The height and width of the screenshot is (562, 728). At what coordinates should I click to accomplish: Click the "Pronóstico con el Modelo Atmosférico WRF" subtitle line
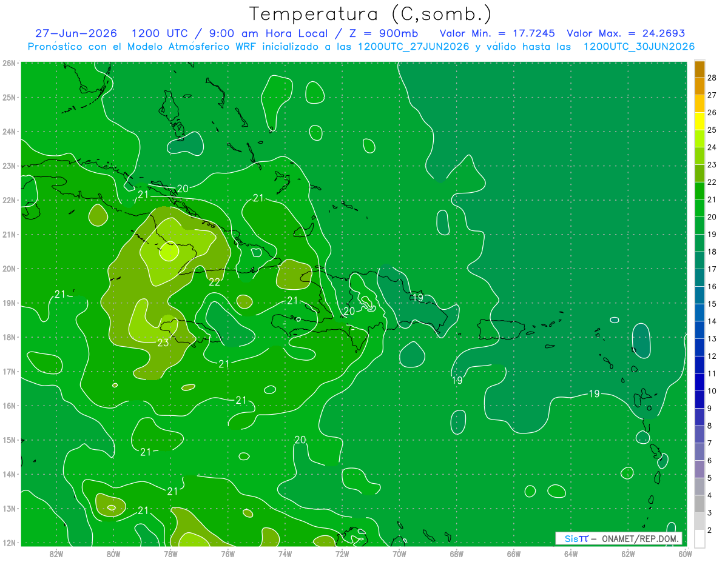(361, 46)
